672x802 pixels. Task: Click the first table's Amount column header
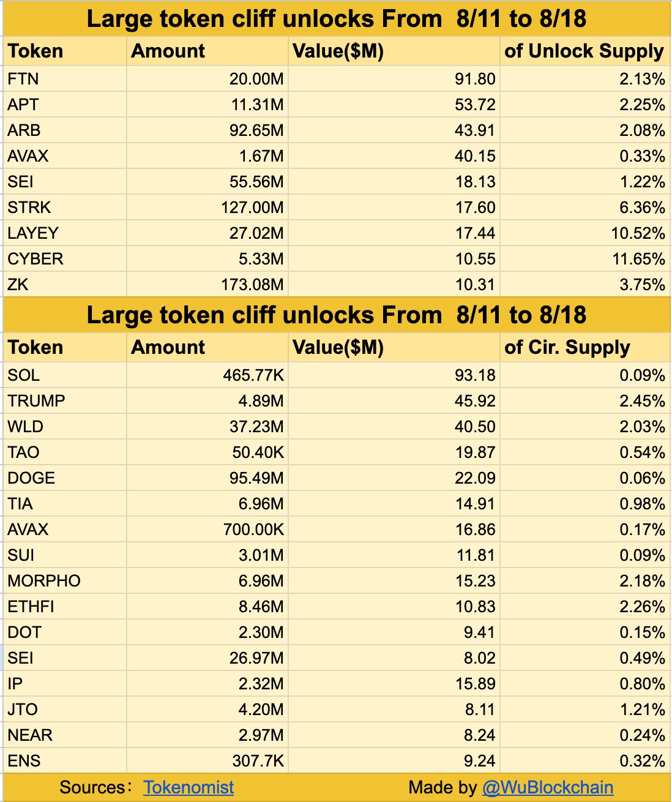pos(207,51)
